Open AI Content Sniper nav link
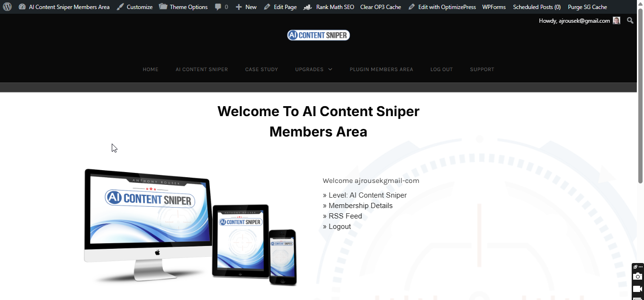 coord(202,69)
